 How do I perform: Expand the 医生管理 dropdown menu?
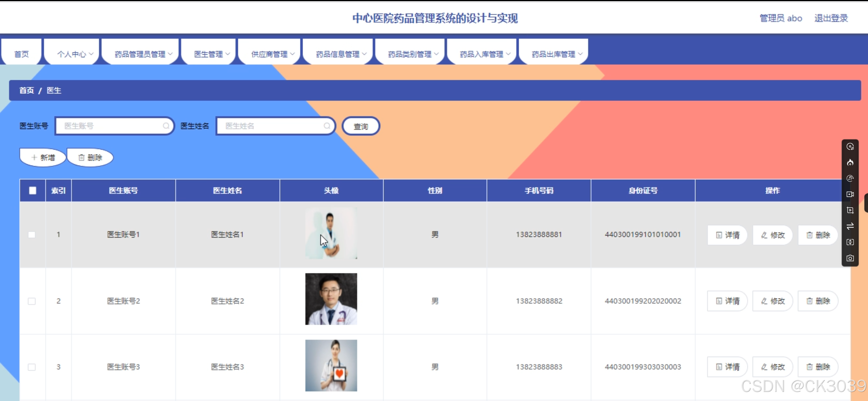pyautogui.click(x=208, y=53)
